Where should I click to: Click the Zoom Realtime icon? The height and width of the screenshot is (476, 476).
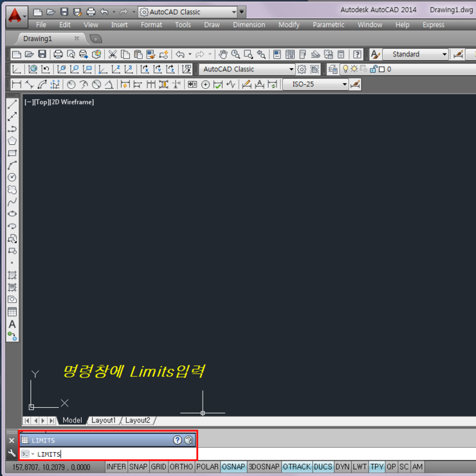tap(235, 54)
